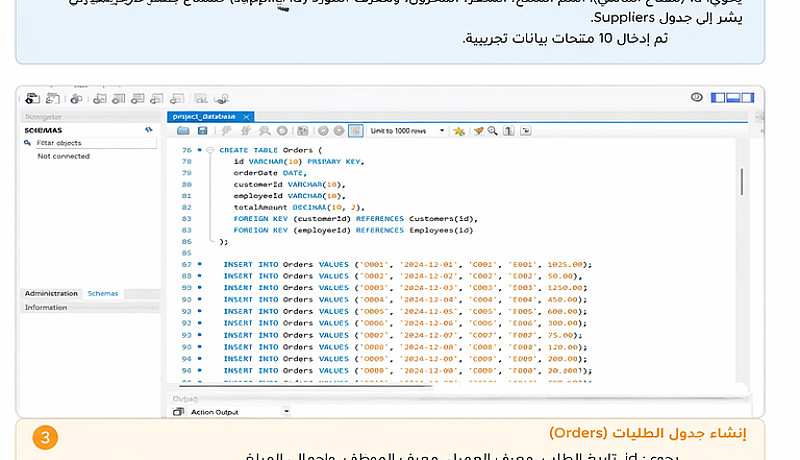
Task: Toggle the right sidebar panel visibility
Action: pyautogui.click(x=747, y=97)
